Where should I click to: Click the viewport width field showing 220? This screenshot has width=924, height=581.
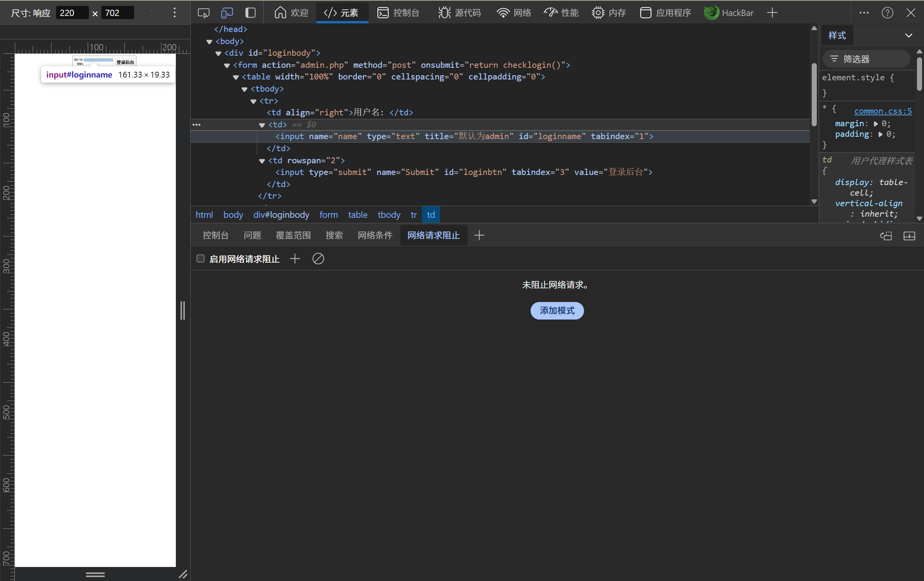coord(72,13)
